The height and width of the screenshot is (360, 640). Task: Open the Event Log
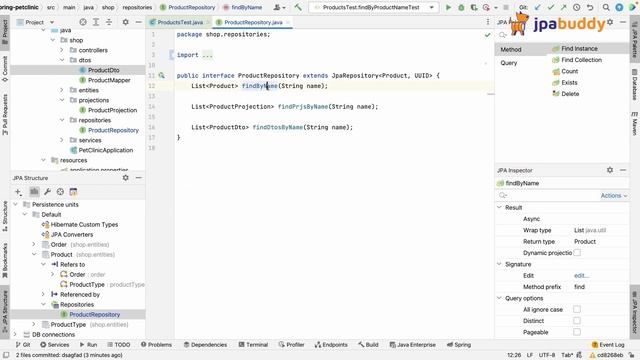coord(608,344)
